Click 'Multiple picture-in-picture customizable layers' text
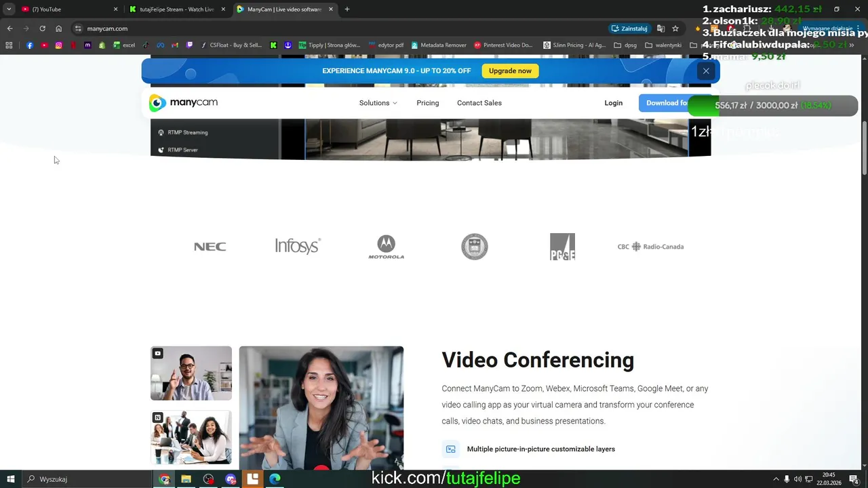 [541, 449]
